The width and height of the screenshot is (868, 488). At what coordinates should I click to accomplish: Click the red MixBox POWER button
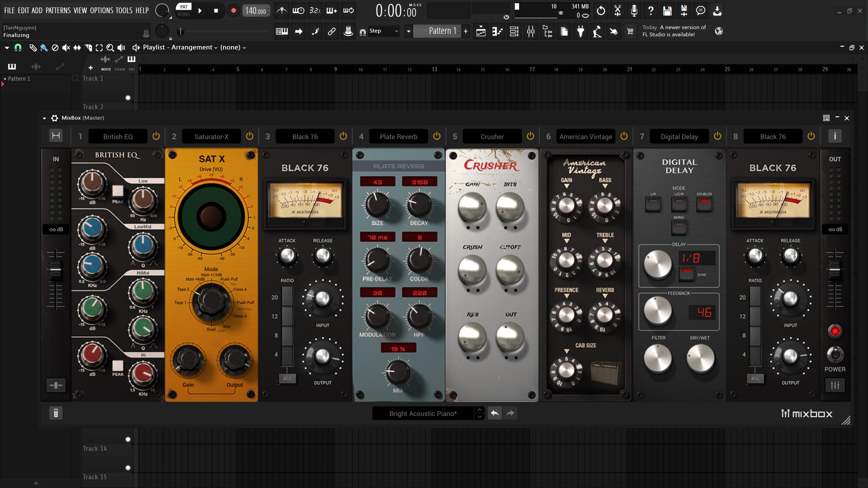pos(835,331)
